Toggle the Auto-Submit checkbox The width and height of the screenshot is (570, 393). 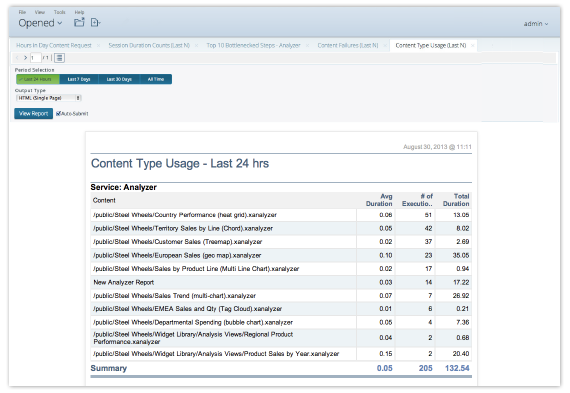click(58, 114)
